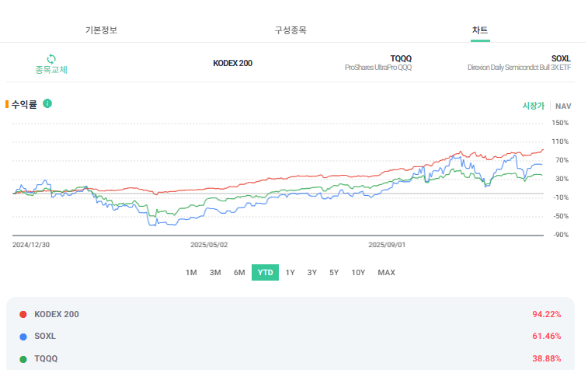Click the 38.88% return value

coord(547,359)
